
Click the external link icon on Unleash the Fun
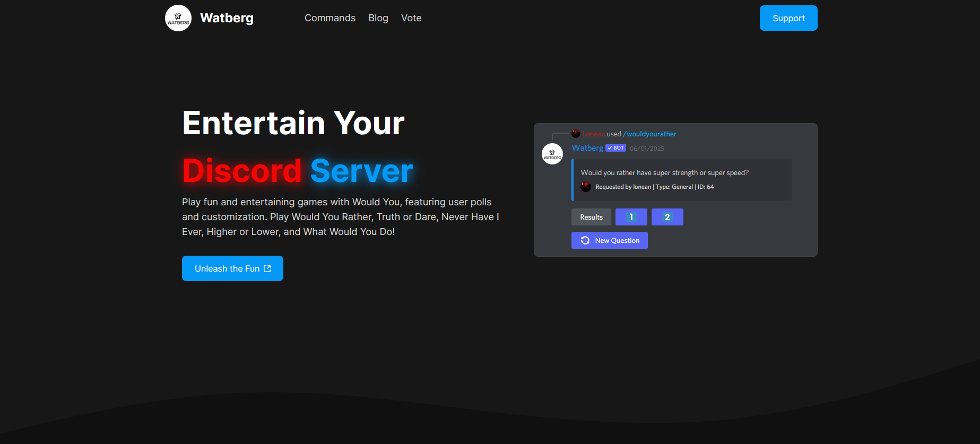[x=267, y=269]
